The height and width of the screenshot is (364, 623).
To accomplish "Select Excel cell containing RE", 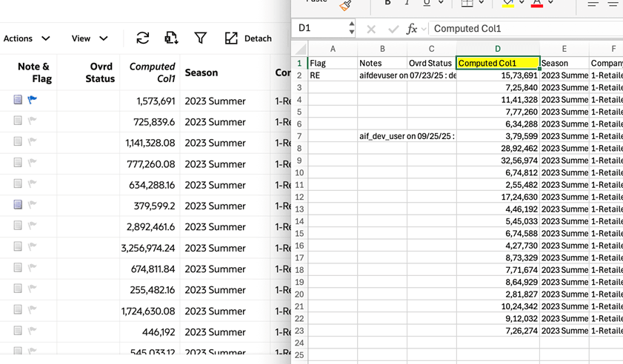I will (x=333, y=75).
